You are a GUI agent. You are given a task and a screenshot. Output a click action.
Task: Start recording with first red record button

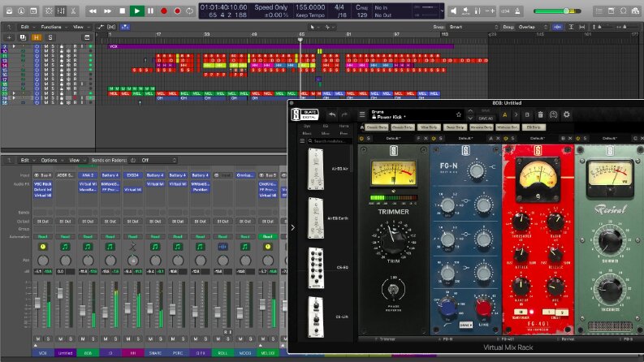coord(164,11)
